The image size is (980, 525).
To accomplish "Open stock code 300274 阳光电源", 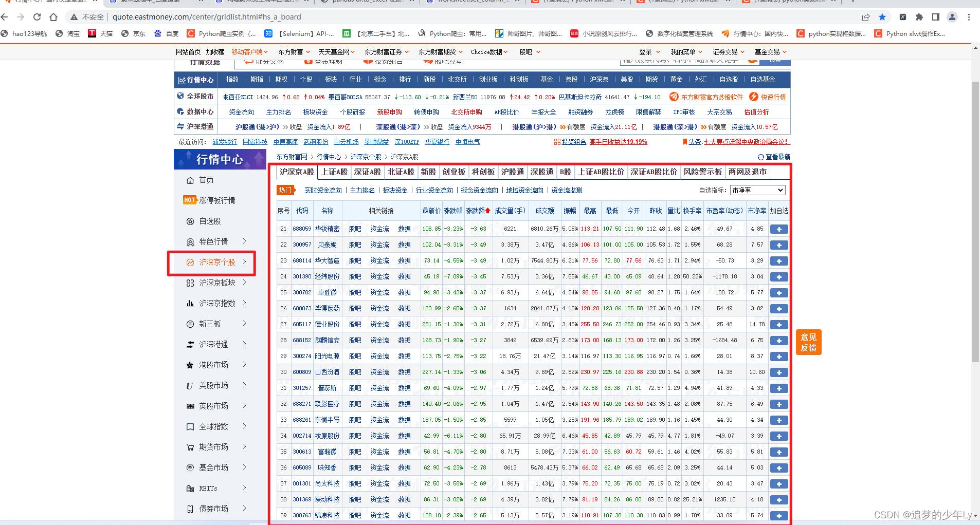I will click(x=302, y=357).
